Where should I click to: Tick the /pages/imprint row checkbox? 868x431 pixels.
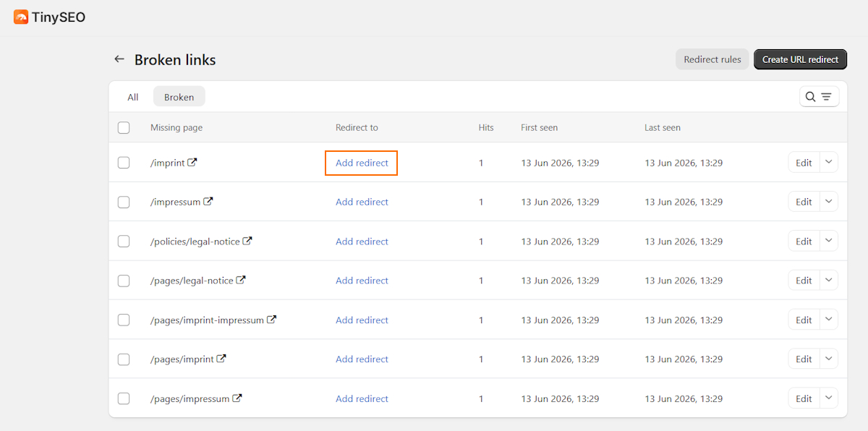pyautogui.click(x=124, y=359)
